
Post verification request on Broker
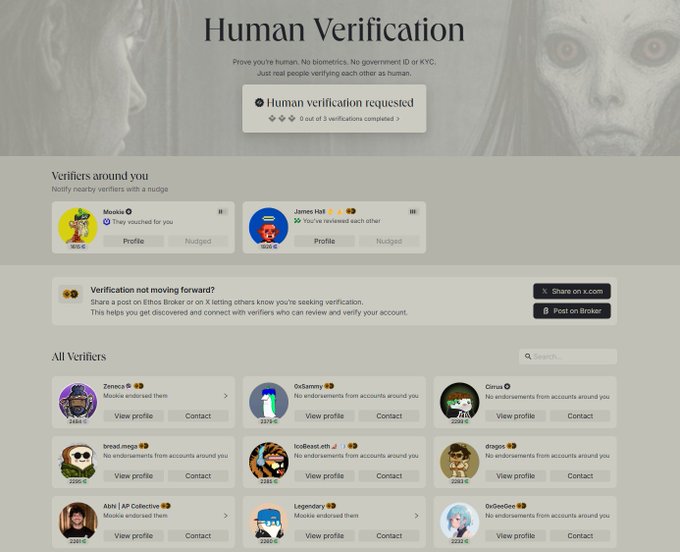572,311
